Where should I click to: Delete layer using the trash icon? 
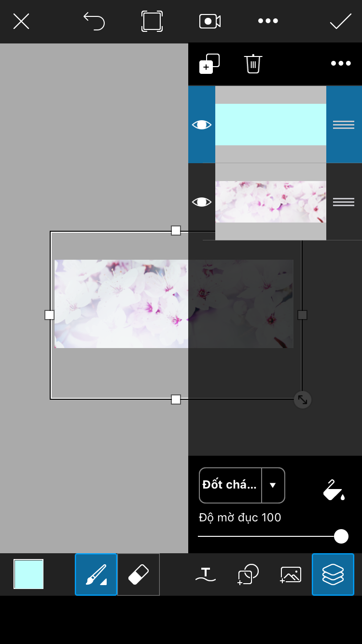[253, 64]
